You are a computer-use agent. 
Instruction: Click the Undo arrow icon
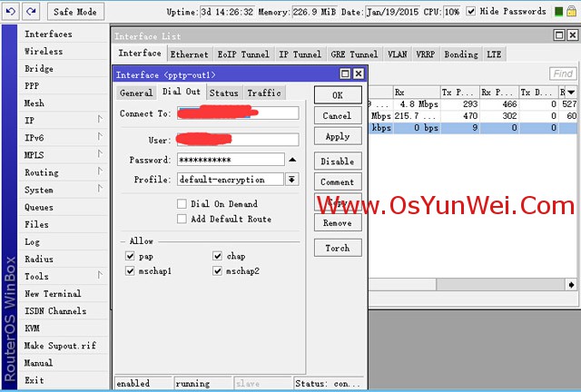11,12
